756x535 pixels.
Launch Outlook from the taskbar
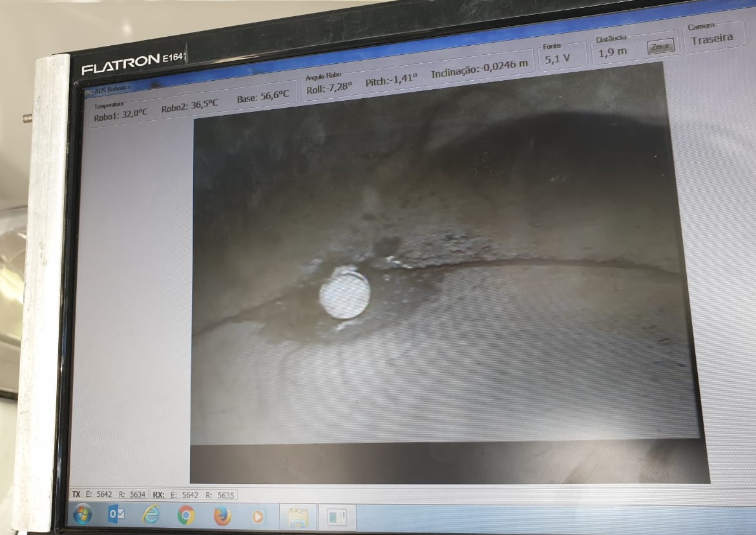coord(116,515)
